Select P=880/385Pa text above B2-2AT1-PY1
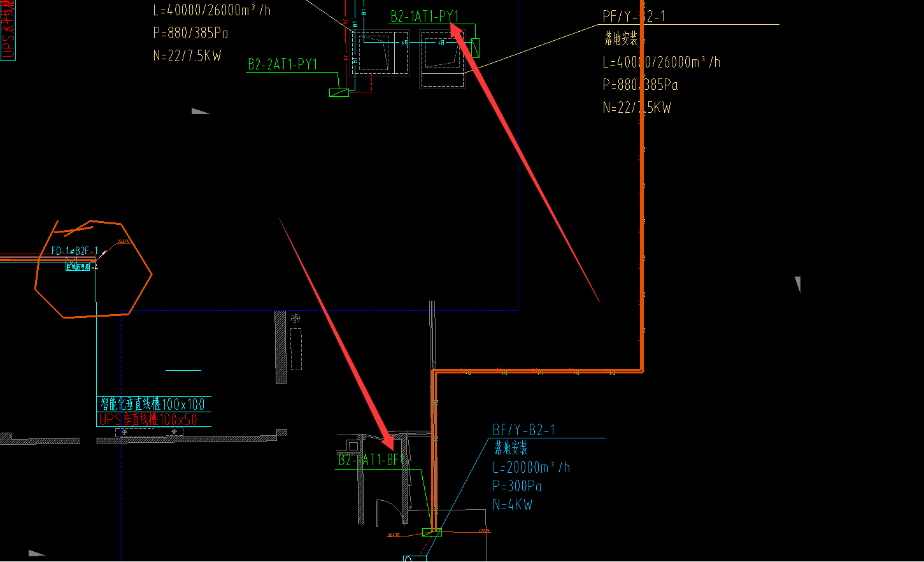 pos(190,32)
